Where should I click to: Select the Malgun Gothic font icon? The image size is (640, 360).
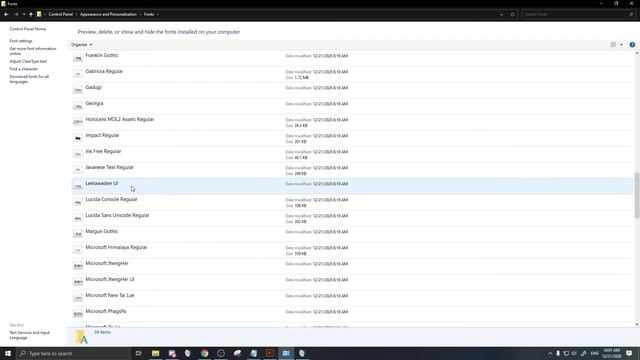(x=78, y=234)
